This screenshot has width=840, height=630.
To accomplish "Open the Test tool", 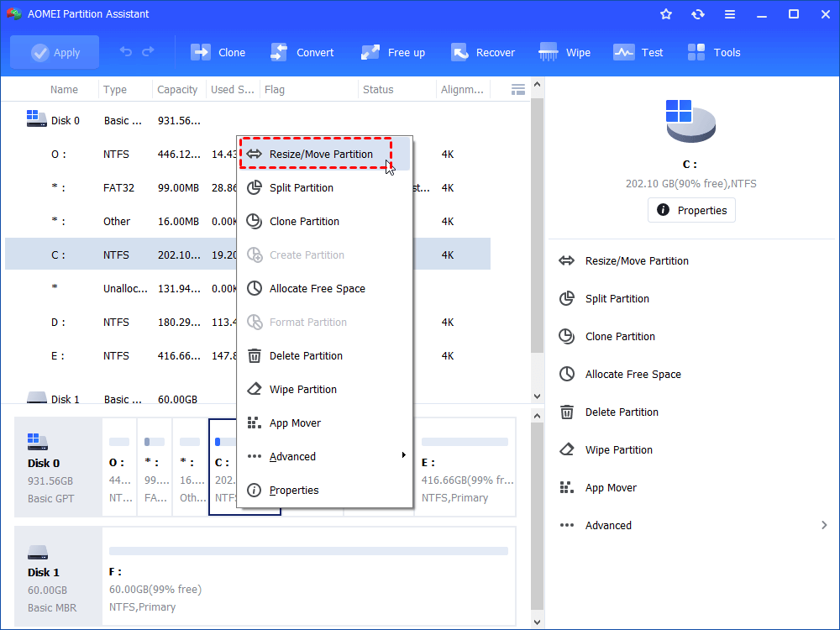I will 638,52.
